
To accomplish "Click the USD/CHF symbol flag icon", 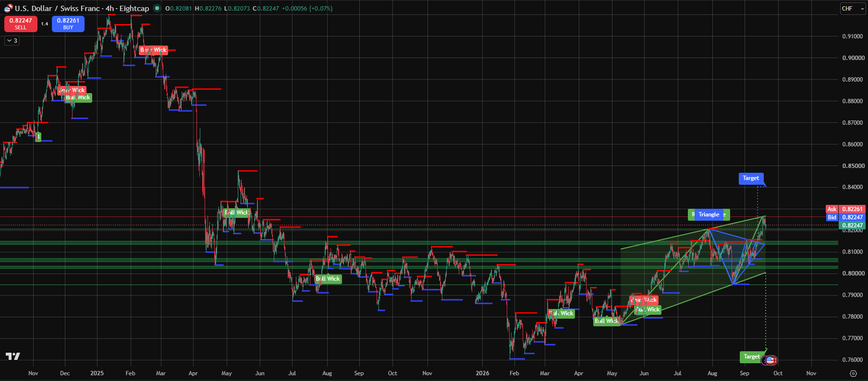I will click(8, 8).
